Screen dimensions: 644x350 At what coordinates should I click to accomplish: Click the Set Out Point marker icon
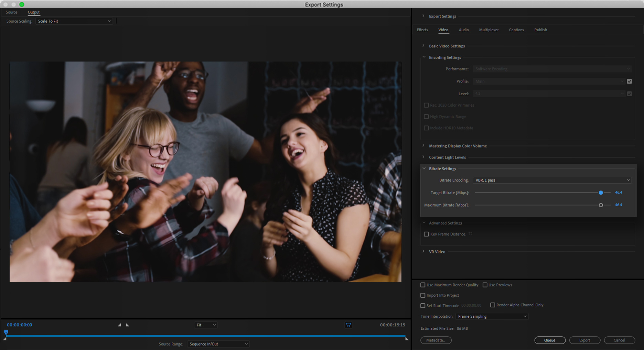click(x=127, y=325)
